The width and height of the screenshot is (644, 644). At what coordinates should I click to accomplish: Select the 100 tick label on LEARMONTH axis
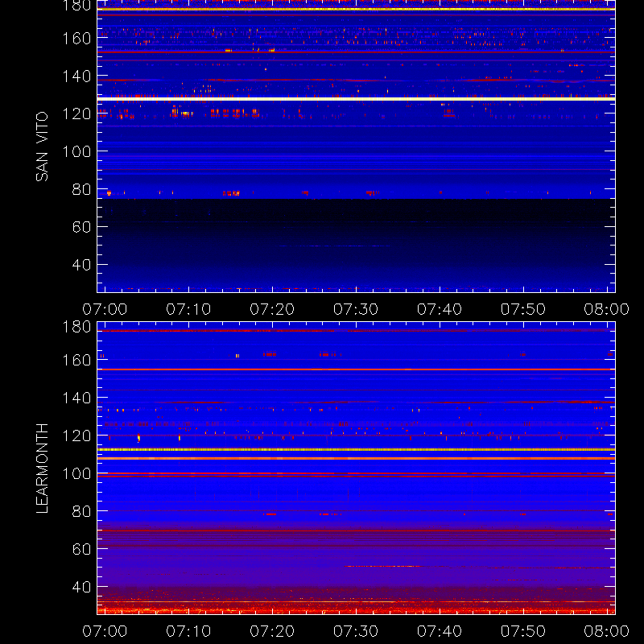76,473
